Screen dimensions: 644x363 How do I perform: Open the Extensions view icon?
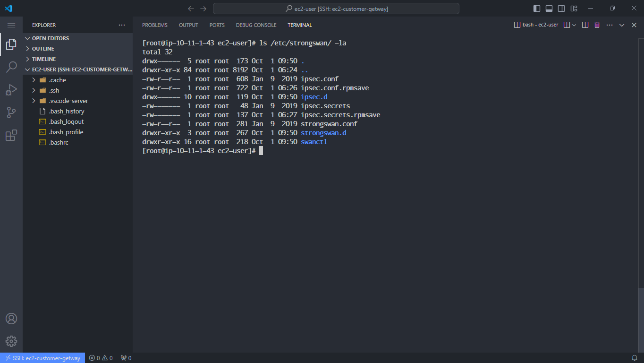tap(11, 135)
